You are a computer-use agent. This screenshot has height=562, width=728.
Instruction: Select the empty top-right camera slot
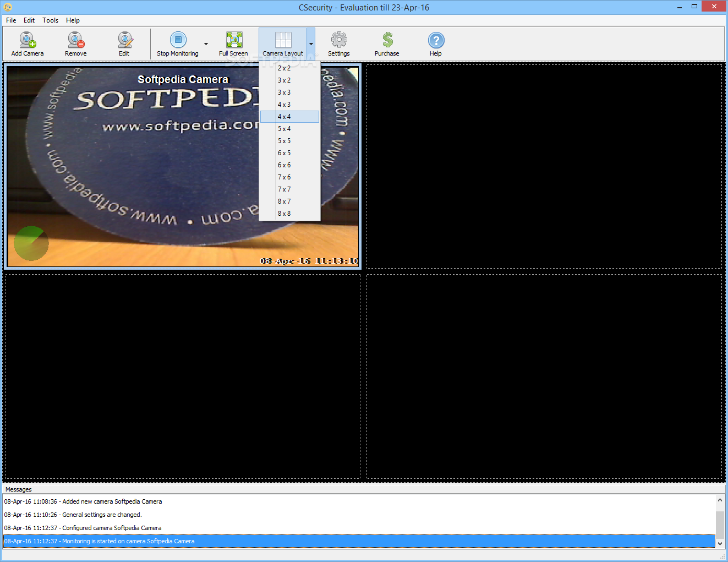click(544, 166)
